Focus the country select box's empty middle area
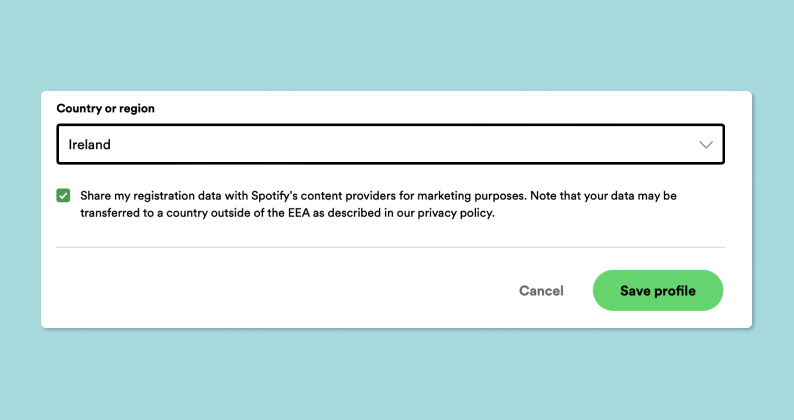794x420 pixels. (400, 145)
